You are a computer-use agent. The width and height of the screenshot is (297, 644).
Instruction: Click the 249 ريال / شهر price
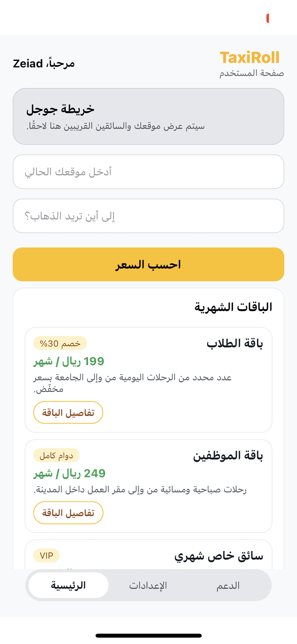click(69, 473)
